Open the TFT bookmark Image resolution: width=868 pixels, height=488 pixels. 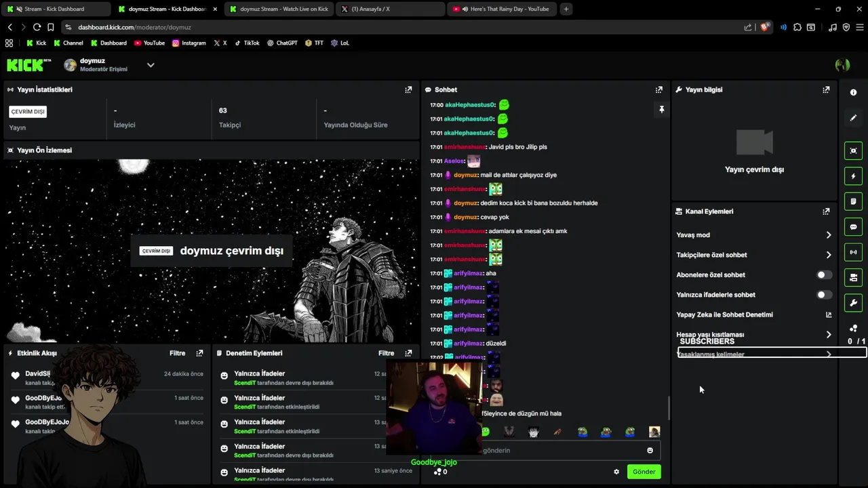tap(315, 43)
